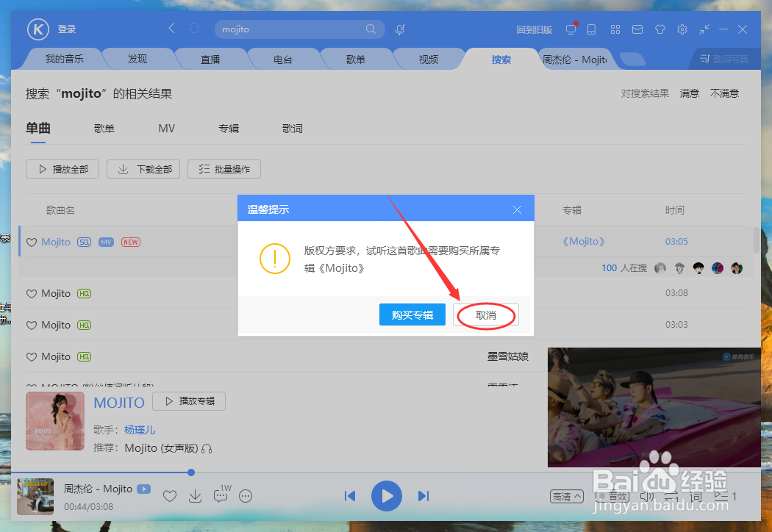Viewport: 772px width, 532px height.
Task: Favorite the Mojito 03:03 song heart
Action: (32, 326)
